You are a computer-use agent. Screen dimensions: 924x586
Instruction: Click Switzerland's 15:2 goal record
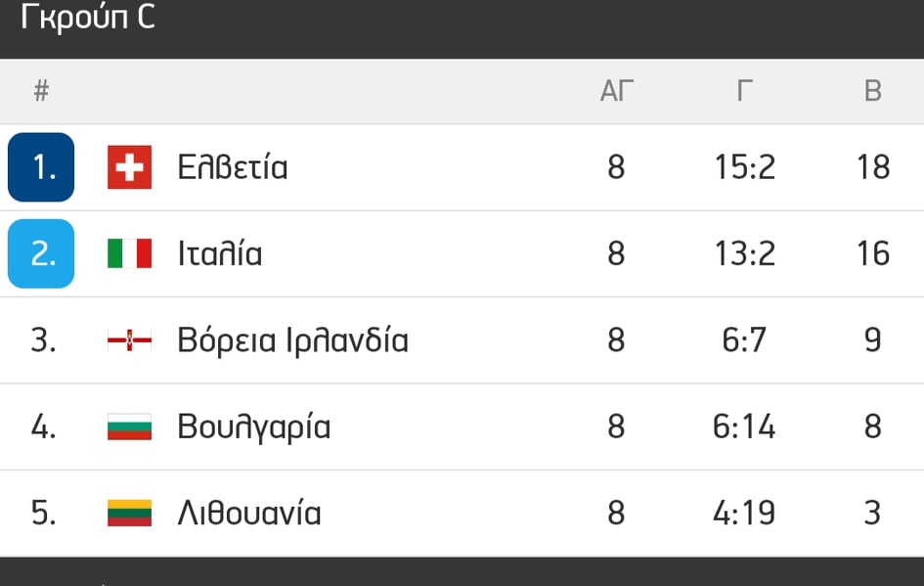(x=744, y=167)
